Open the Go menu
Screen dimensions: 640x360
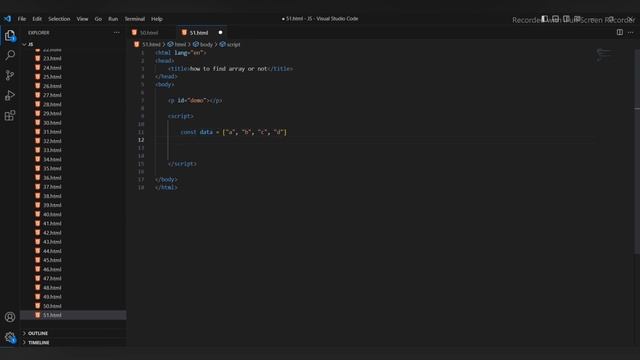tap(98, 19)
